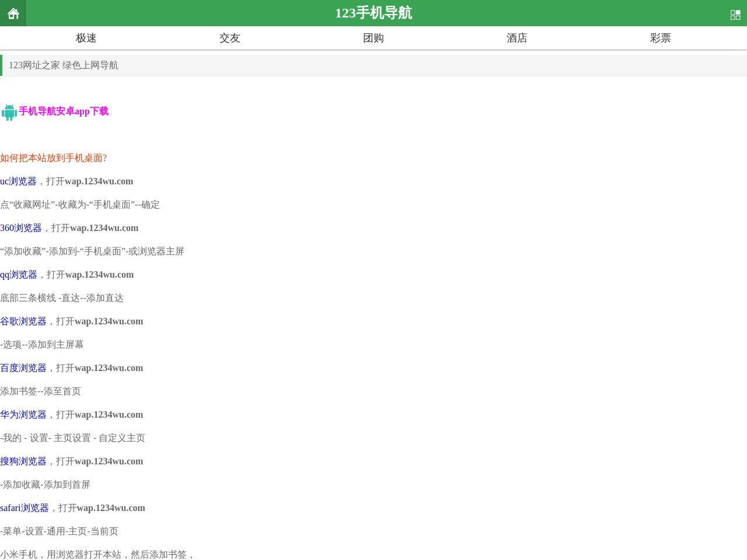Viewport: 747px width, 560px height.
Task: Click the home icon in header
Action: pos(13,13)
